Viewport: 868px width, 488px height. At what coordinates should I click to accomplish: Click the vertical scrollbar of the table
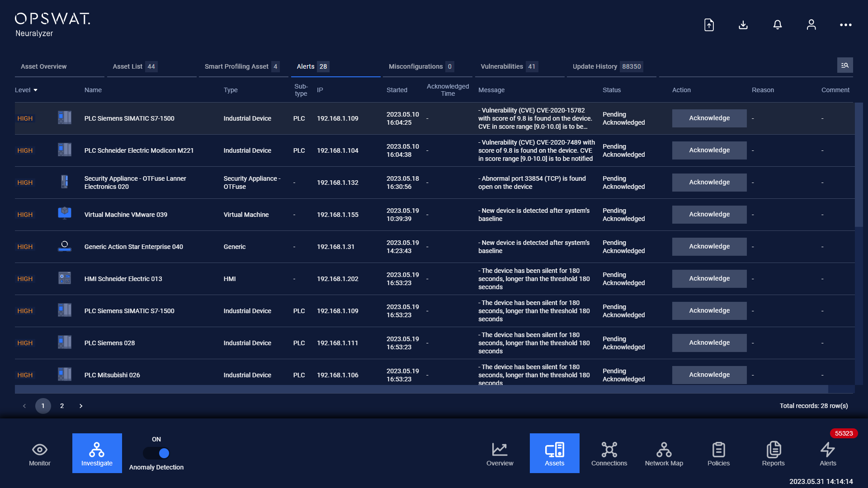tap(859, 165)
